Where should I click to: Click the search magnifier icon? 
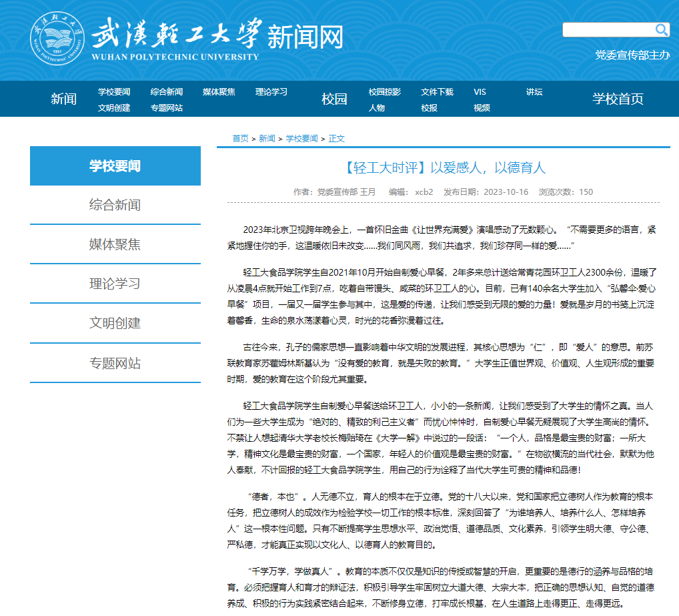[x=661, y=29]
